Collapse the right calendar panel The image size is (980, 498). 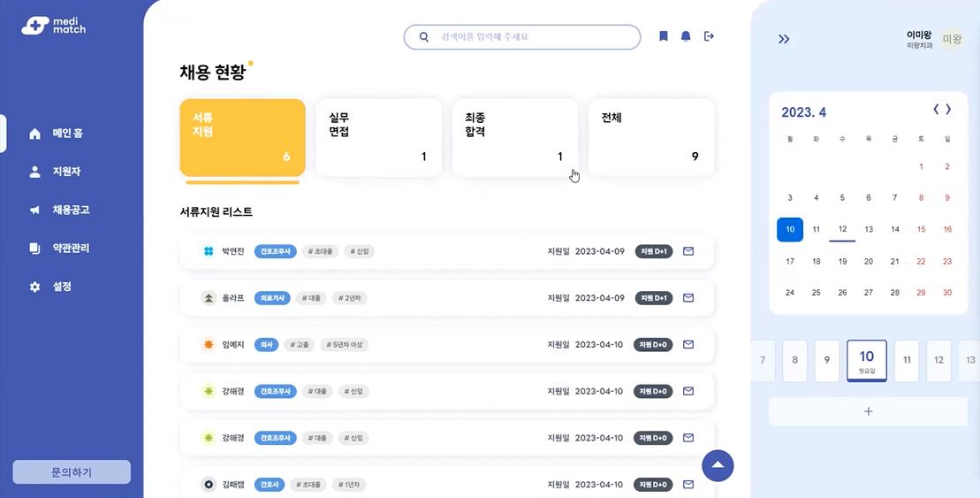(784, 39)
